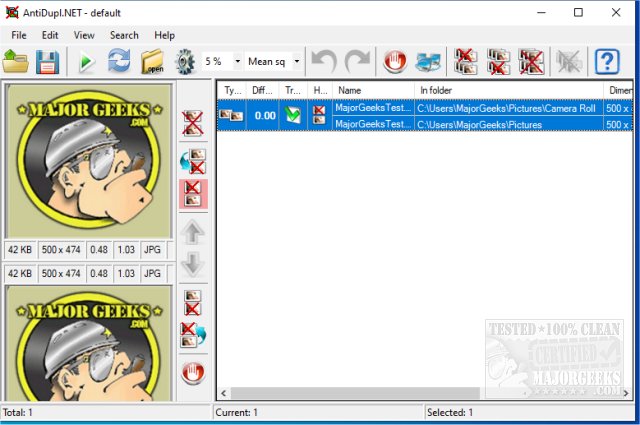Sort by the Ty... column header

click(x=232, y=90)
